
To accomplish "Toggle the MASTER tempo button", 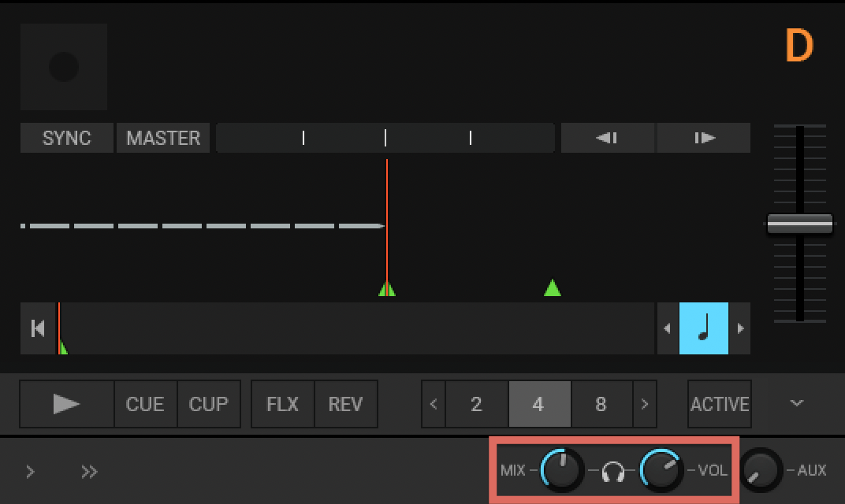I will (163, 138).
